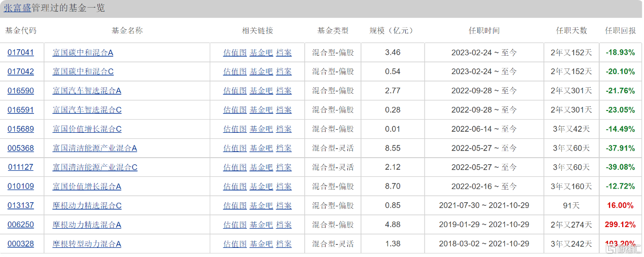Open 档案 for 富国碳中和混合A
Viewport: 644px width, 257px height.
[284, 52]
